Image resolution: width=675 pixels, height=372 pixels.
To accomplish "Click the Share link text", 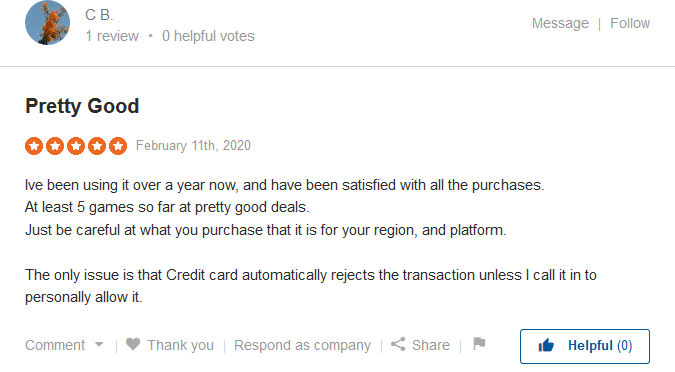I will click(x=430, y=345).
